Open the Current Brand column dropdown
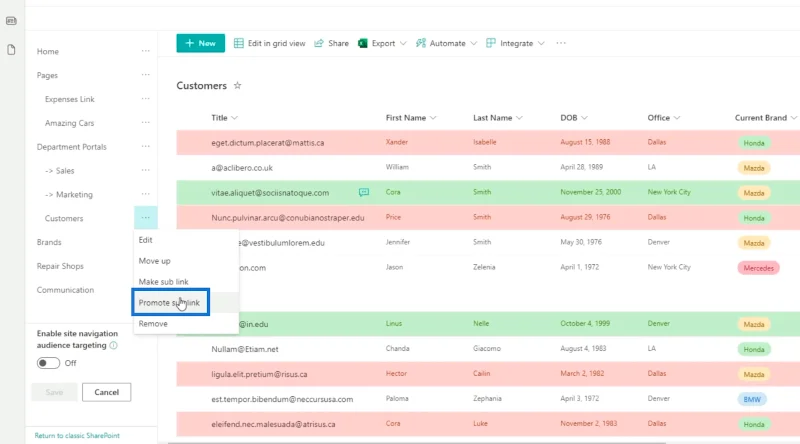Image resolution: width=800 pixels, height=444 pixels. pyautogui.click(x=794, y=118)
